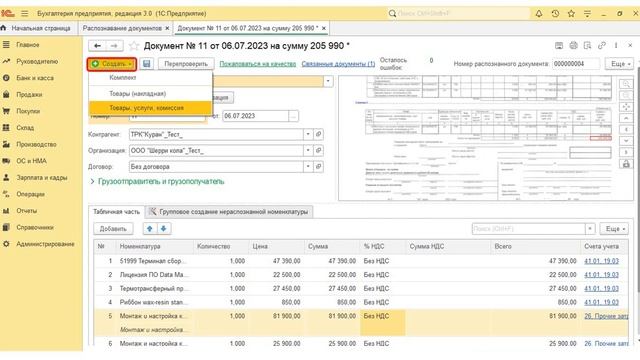Viewport: 640px width, 360px height.
Task: Open Пожаловаться на качество link
Action: click(258, 64)
